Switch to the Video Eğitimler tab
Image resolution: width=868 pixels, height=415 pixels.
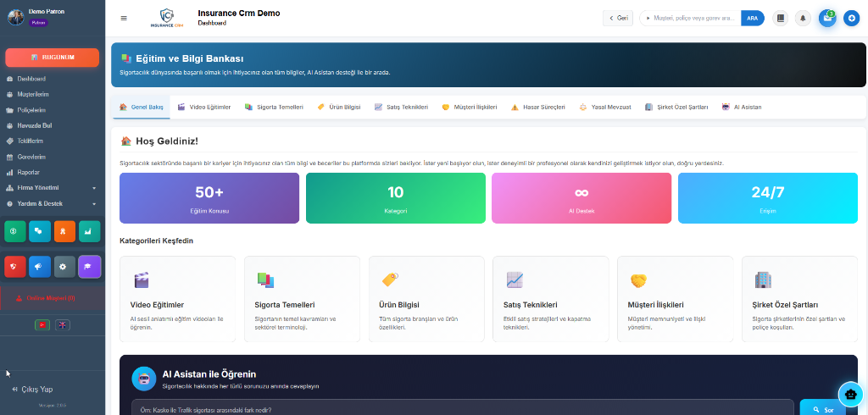pyautogui.click(x=203, y=107)
